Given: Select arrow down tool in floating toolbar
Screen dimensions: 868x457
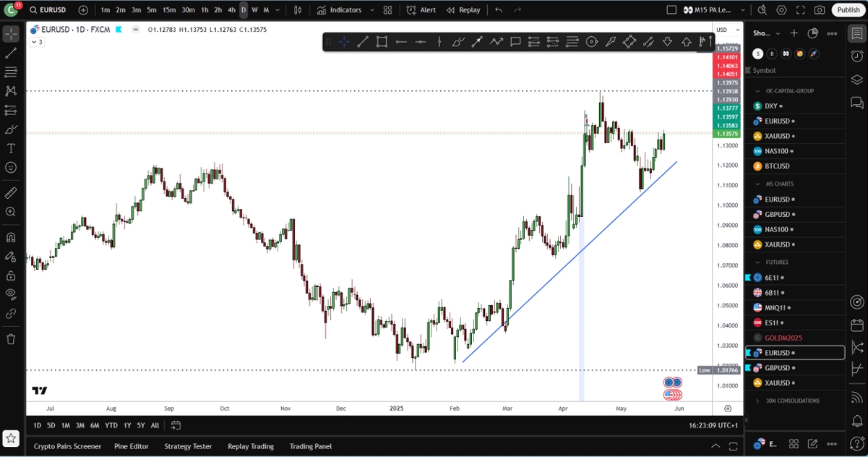Looking at the screenshot, I should (667, 42).
